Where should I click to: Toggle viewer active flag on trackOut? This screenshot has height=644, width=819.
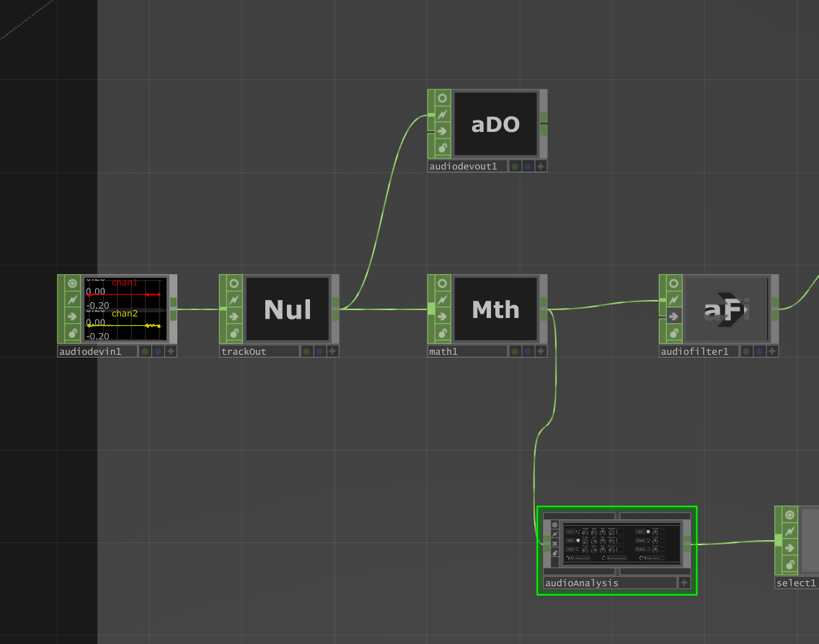point(234,283)
